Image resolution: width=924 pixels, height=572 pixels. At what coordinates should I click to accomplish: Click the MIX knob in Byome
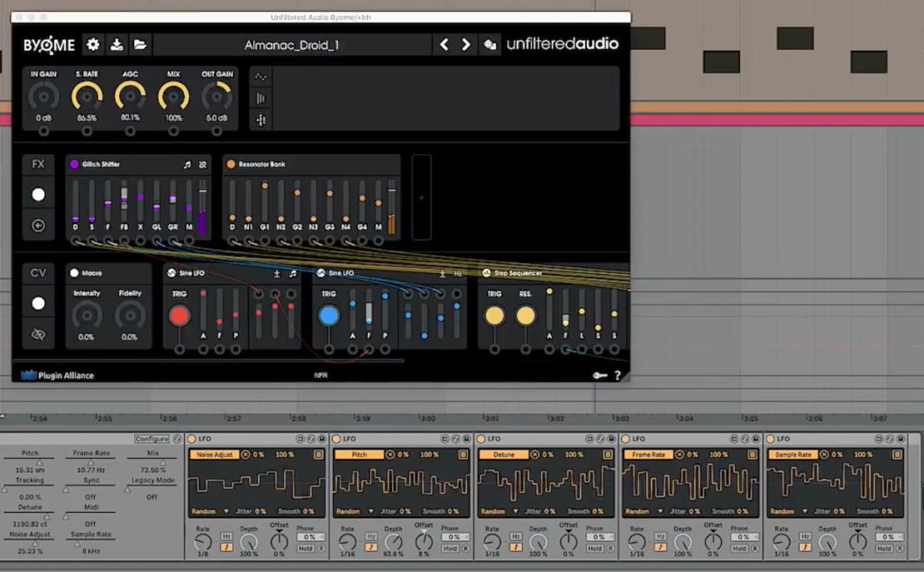pos(173,97)
